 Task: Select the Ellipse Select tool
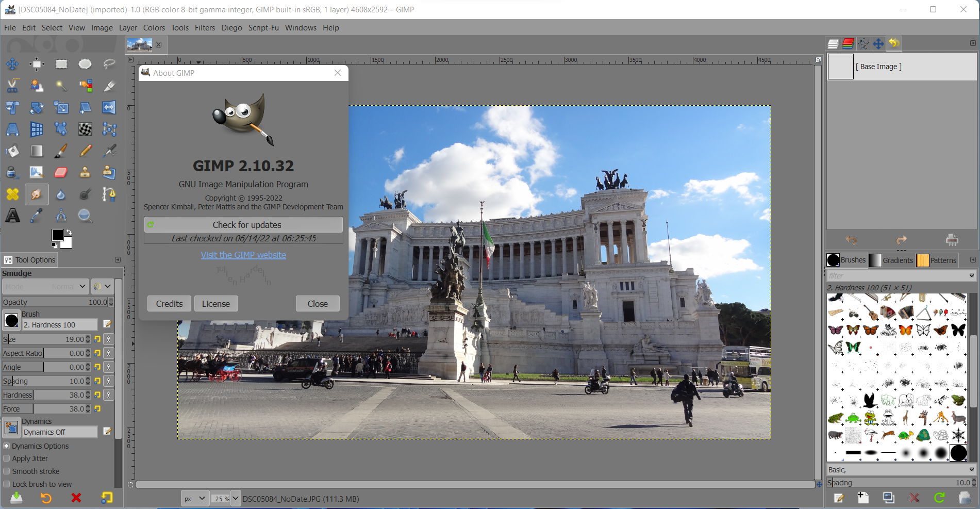85,64
